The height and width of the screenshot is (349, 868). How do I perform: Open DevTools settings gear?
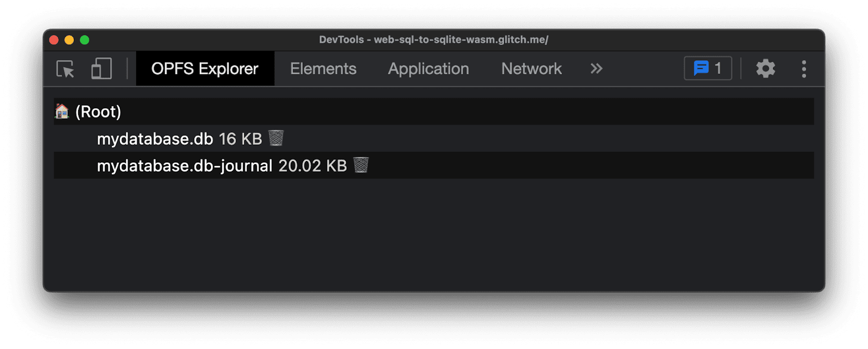765,68
